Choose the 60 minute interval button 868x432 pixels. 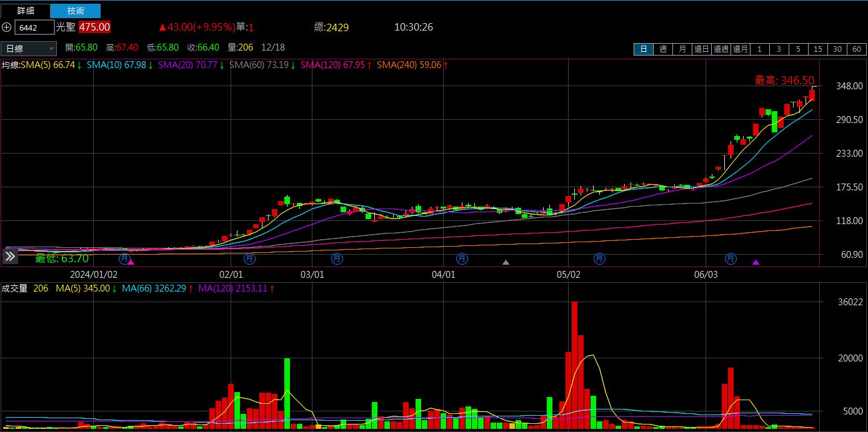click(x=856, y=49)
